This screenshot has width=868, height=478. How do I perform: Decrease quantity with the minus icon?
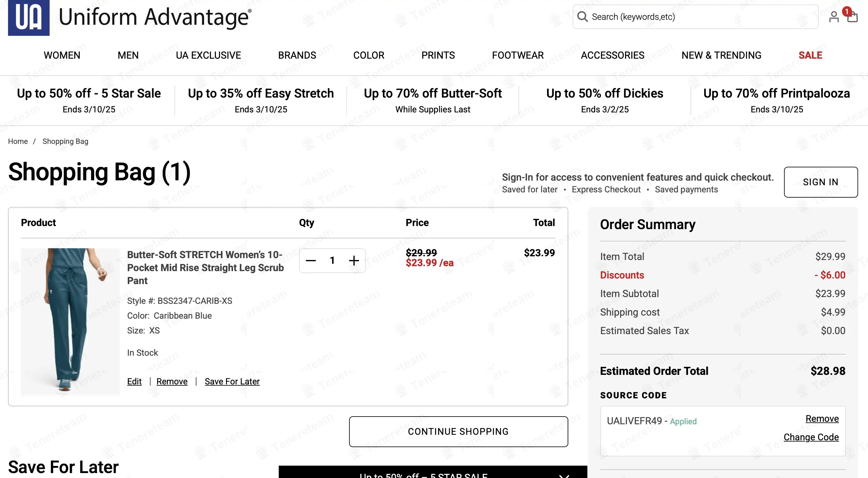(311, 261)
